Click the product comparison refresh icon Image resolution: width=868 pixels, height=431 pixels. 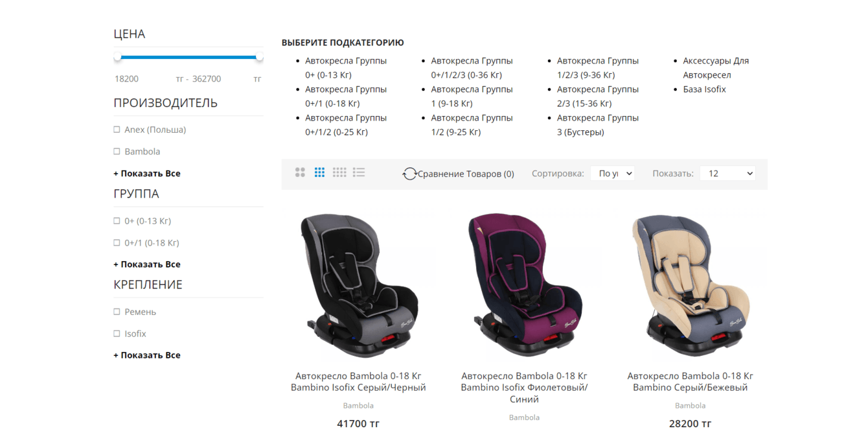pyautogui.click(x=409, y=174)
